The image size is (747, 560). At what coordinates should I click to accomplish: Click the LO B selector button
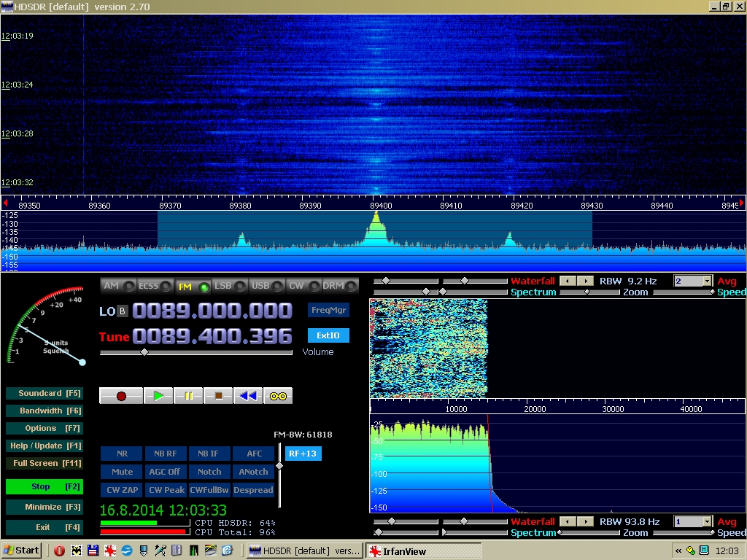(x=123, y=311)
